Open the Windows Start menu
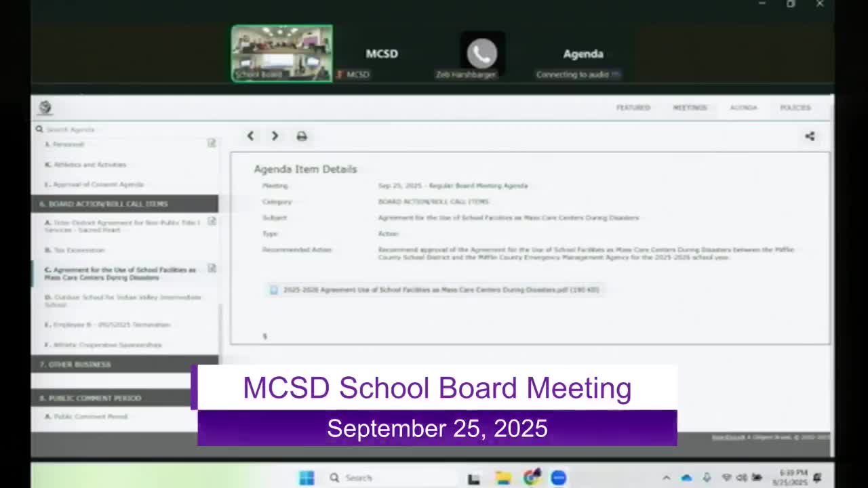 point(307,478)
